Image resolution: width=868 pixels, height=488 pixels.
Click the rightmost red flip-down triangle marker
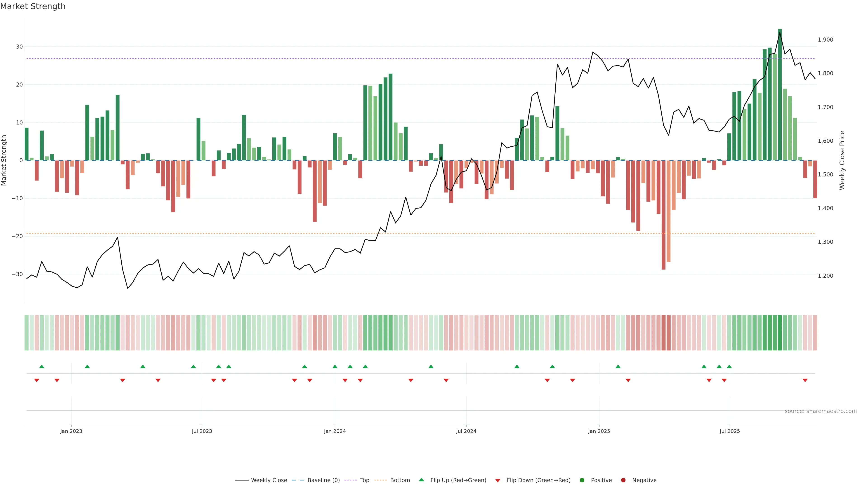coord(805,380)
